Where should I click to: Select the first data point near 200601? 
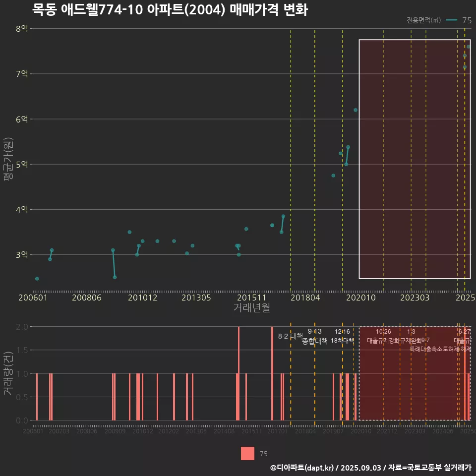pos(37,279)
